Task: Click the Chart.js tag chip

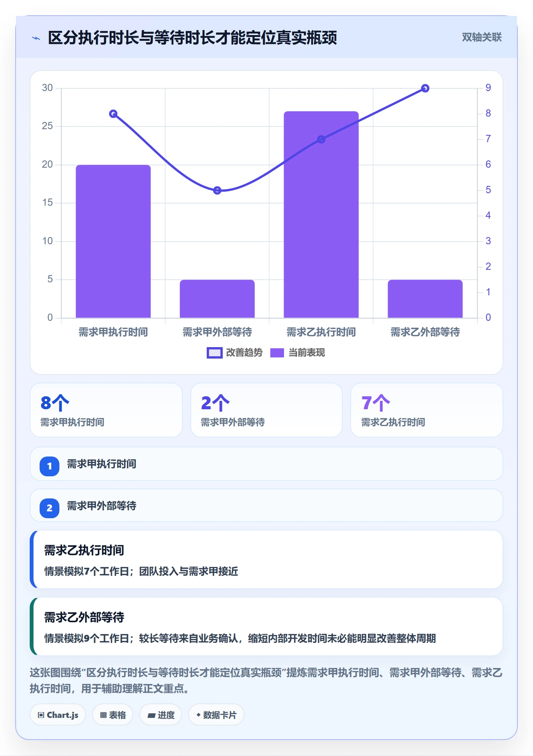Action: tap(58, 715)
